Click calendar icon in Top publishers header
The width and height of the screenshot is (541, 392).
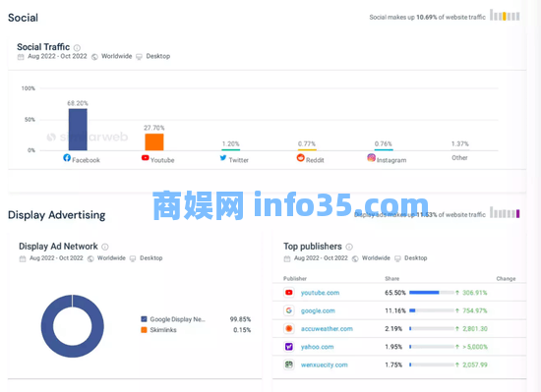click(287, 258)
